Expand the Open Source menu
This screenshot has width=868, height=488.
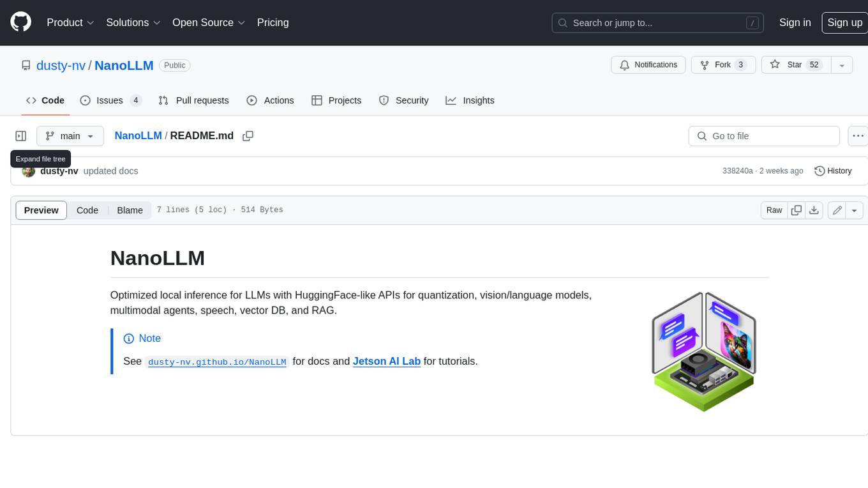(x=209, y=22)
